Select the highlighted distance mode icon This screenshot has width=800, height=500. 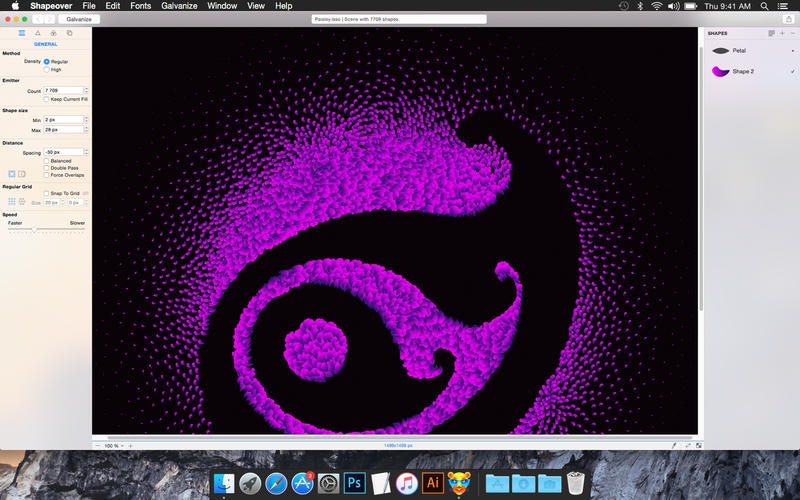(12, 174)
